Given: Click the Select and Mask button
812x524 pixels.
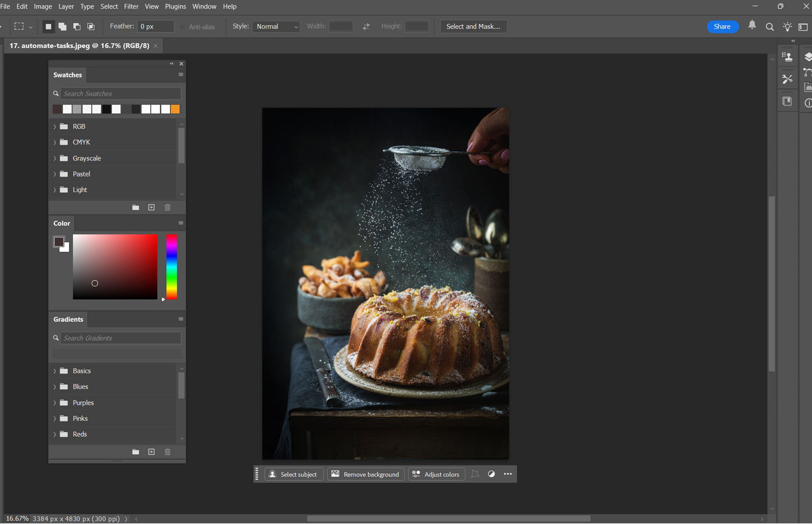Looking at the screenshot, I should point(473,26).
